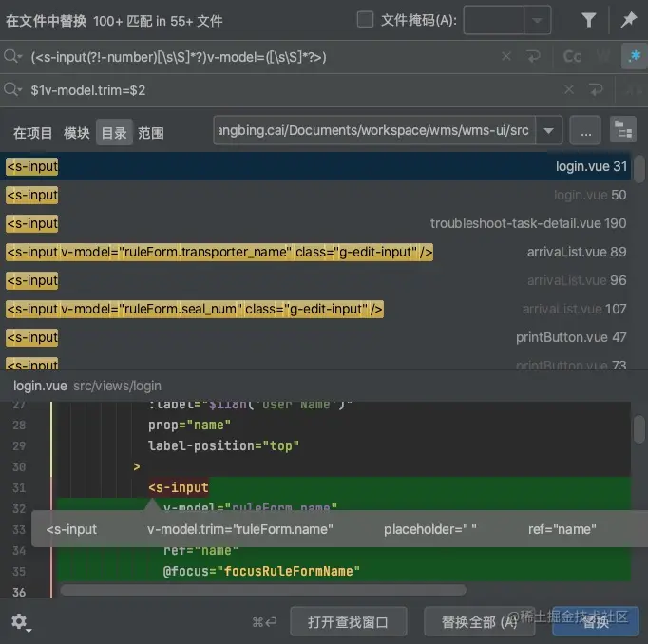Screen dimensions: 648x644
Task: Click the blue 替换 button
Action: [x=596, y=622]
